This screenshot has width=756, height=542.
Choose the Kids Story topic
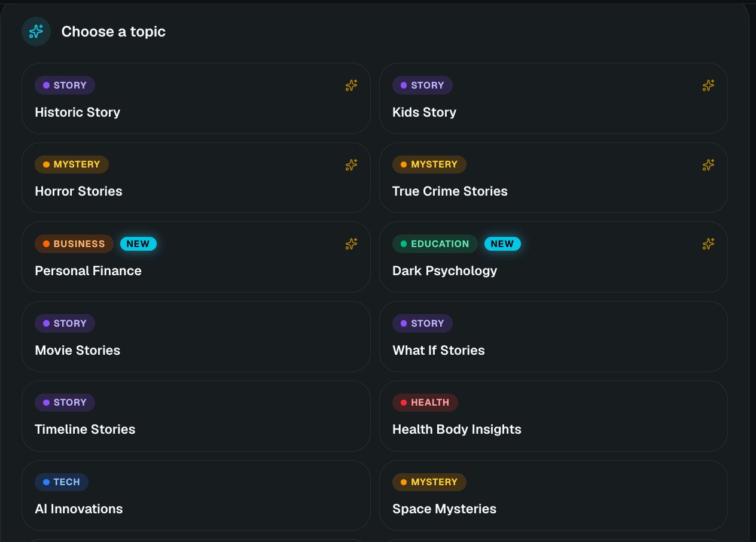coord(553,99)
